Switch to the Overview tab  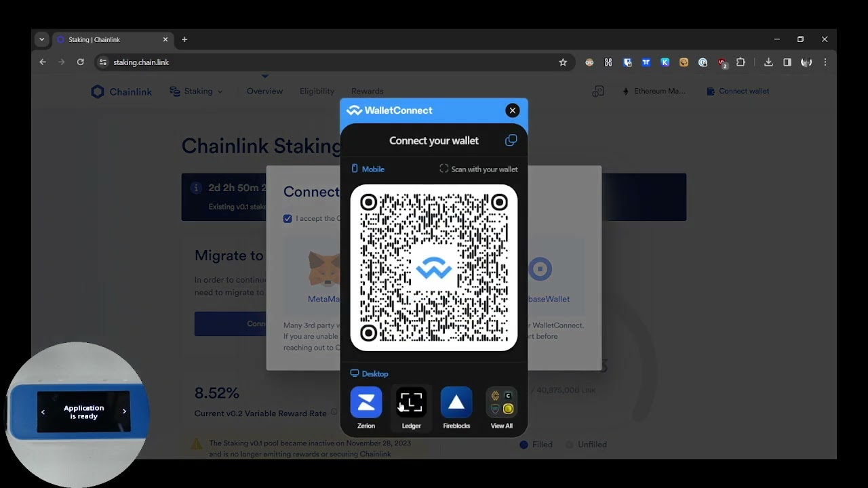[x=264, y=91]
